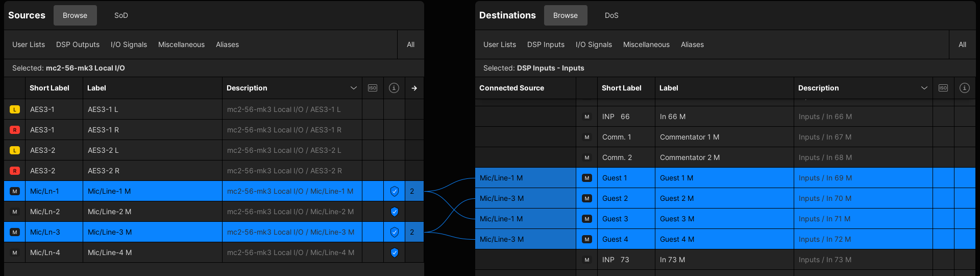
Task: Click the info icon in Sources header
Action: point(394,88)
